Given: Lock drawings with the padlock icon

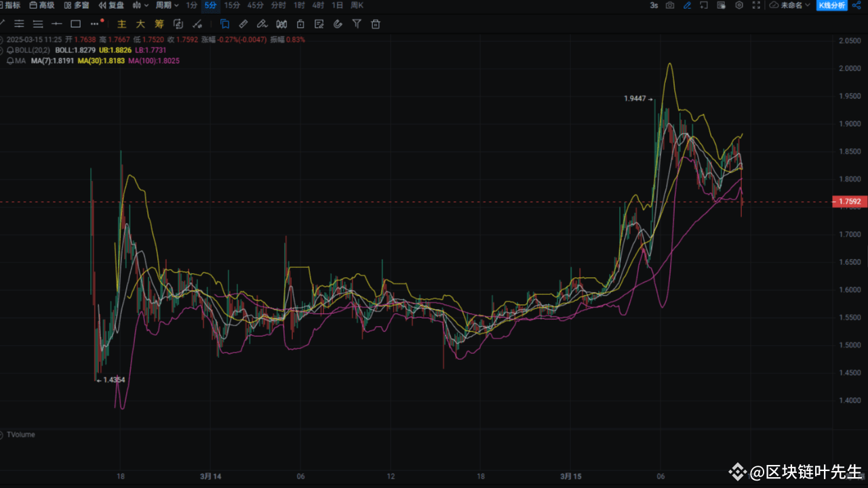Looking at the screenshot, I should coord(300,24).
